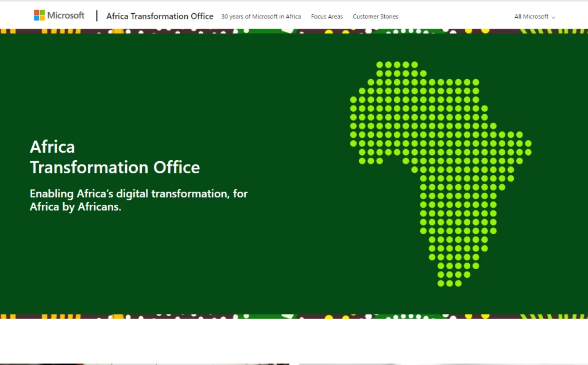Go to the Focus Areas menu item
Screen dimensions: 588x365
click(327, 17)
